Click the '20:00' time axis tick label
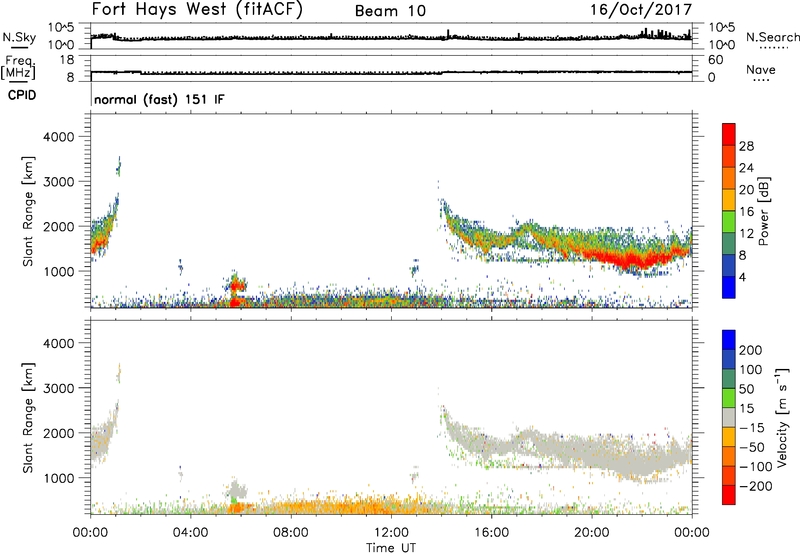The width and height of the screenshot is (800, 554). pos(591,533)
